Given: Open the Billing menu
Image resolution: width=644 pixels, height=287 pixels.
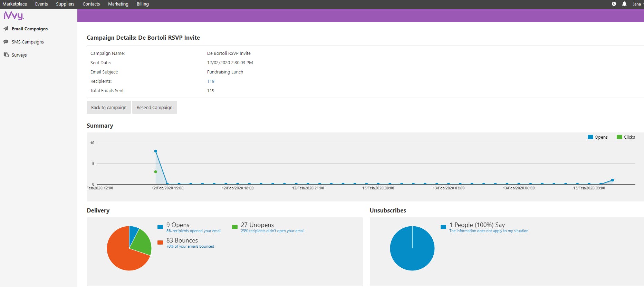Looking at the screenshot, I should pos(143,4).
